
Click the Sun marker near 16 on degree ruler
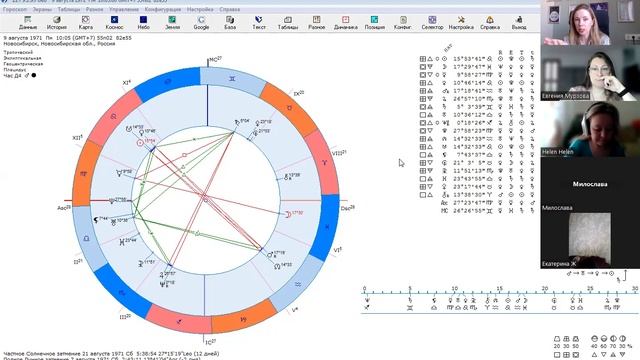click(508, 300)
